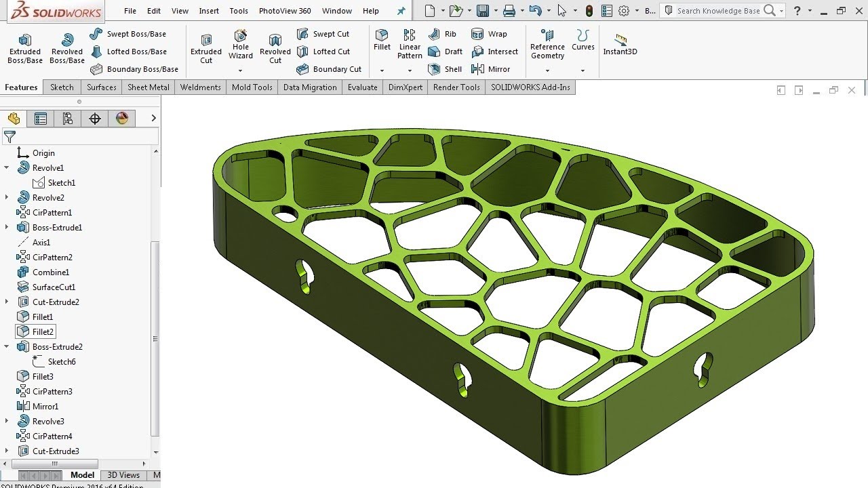
Task: Switch to the Evaluate tab
Action: [x=363, y=87]
